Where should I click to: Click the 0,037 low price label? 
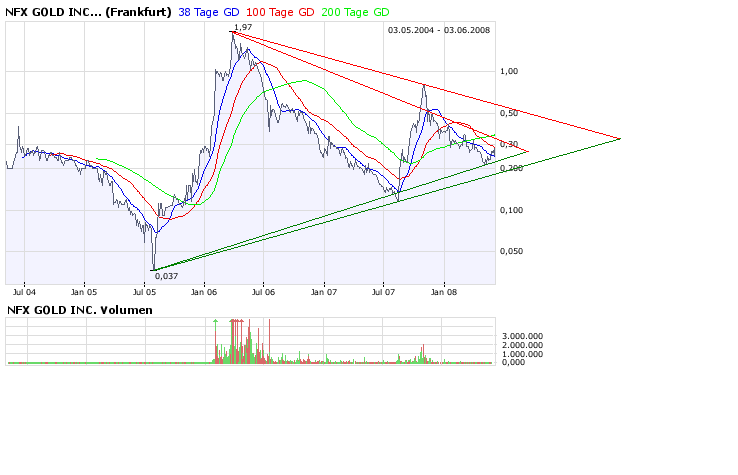[167, 276]
